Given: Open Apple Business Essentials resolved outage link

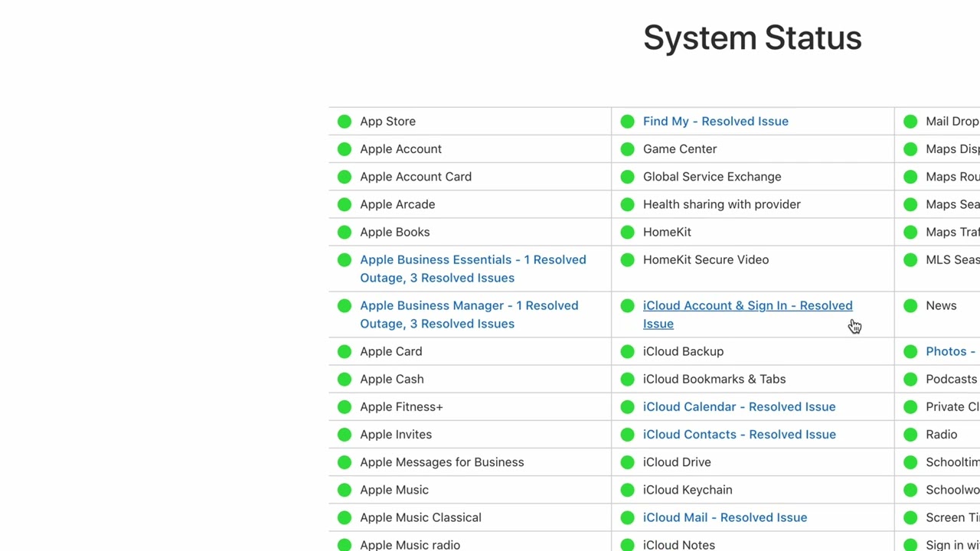Looking at the screenshot, I should 473,269.
